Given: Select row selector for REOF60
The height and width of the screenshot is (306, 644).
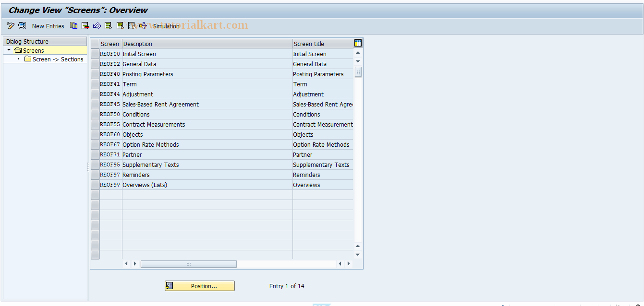Looking at the screenshot, I should [x=95, y=134].
